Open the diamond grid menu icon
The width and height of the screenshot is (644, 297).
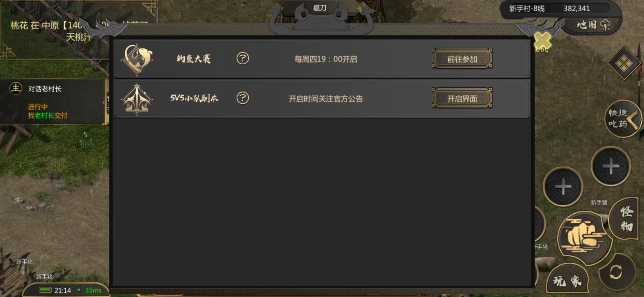[x=624, y=64]
